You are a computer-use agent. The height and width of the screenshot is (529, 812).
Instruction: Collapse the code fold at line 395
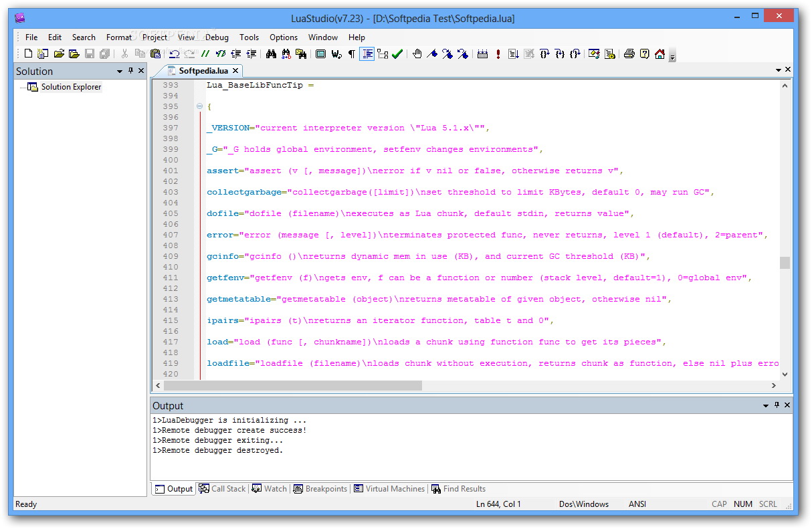click(x=199, y=106)
